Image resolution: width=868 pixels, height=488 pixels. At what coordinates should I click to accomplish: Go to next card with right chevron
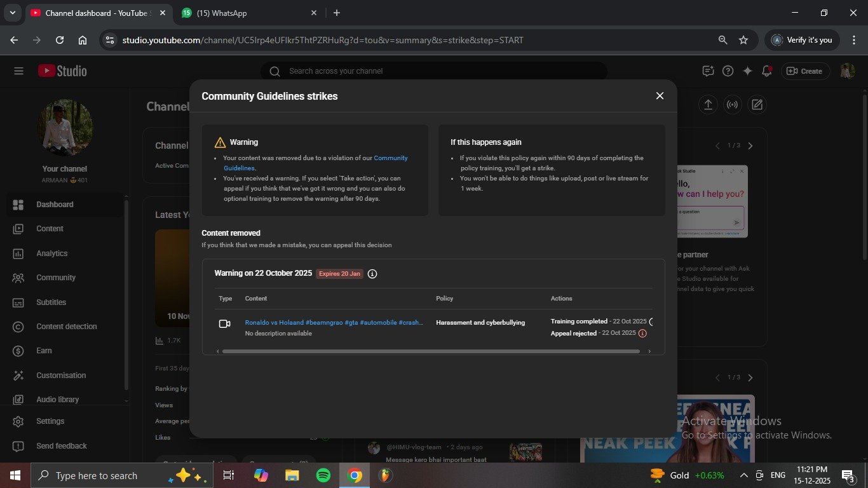tap(750, 146)
